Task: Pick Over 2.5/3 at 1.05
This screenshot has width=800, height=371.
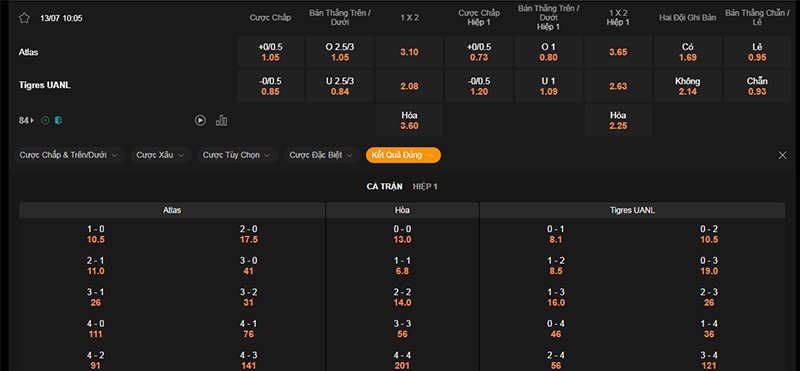Action: pyautogui.click(x=340, y=52)
